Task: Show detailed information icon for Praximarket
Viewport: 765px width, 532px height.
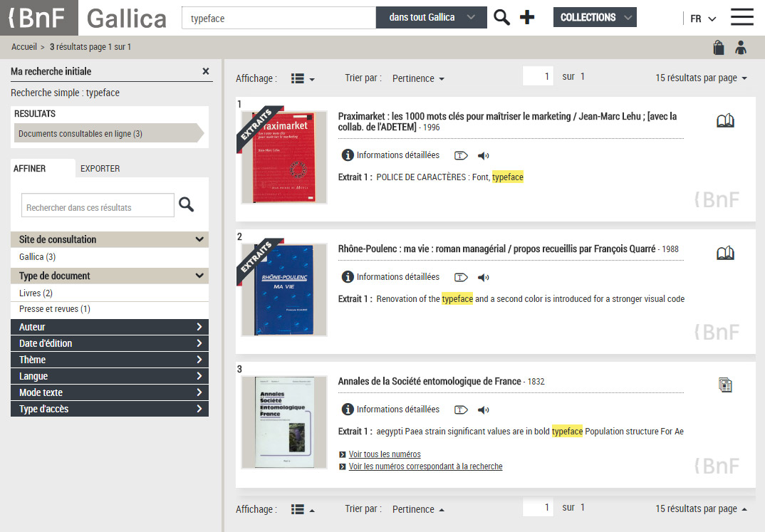Action: click(x=348, y=155)
